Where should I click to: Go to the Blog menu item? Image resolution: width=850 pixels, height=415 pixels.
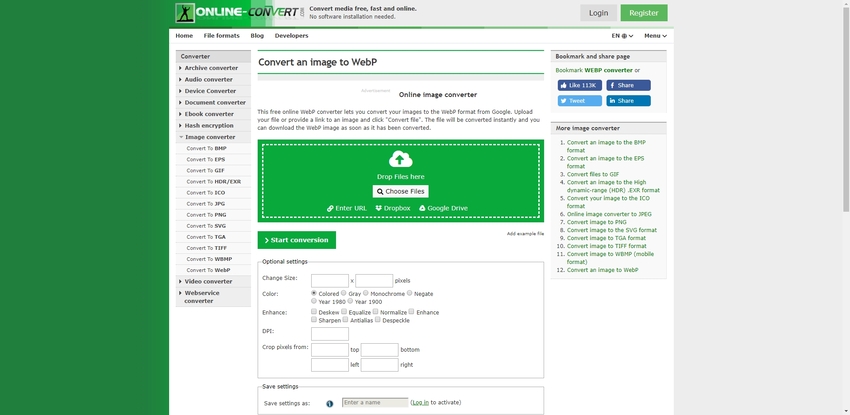pos(257,36)
